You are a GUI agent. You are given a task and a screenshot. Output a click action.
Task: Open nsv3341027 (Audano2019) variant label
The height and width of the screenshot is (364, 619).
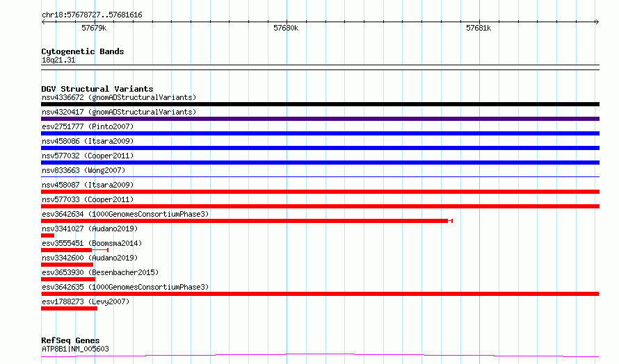(x=90, y=229)
